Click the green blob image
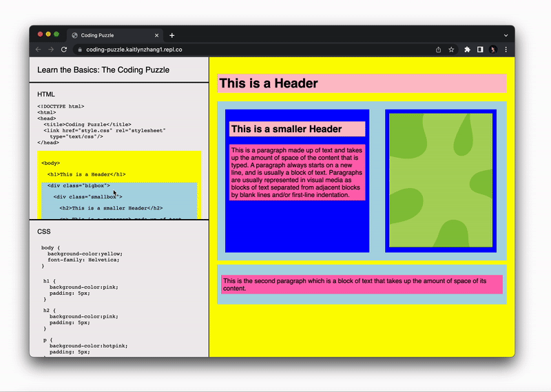 [441, 180]
